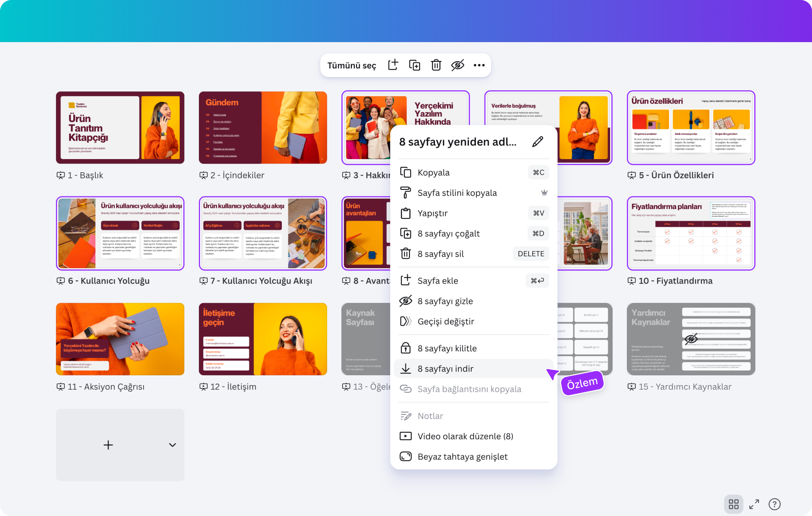812x516 pixels.
Task: Expand the add page dropdown chevron
Action: tap(172, 445)
